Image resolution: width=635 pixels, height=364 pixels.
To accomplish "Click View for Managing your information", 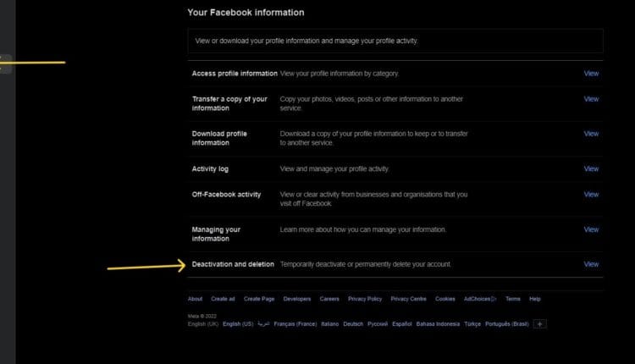I will click(591, 229).
